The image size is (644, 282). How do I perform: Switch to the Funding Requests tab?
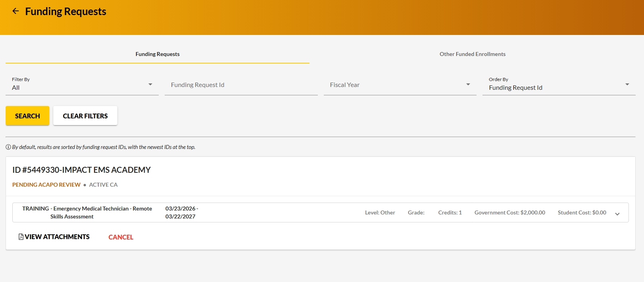(158, 54)
